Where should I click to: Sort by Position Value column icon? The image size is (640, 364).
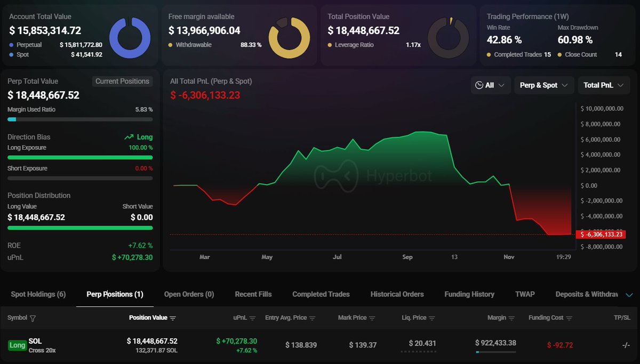172,318
